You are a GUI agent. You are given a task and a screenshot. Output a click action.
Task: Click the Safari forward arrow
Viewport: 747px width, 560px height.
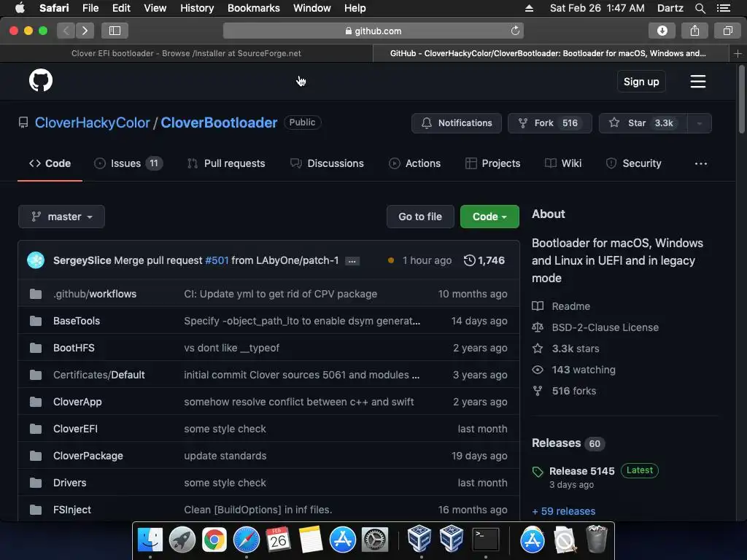[85, 31]
